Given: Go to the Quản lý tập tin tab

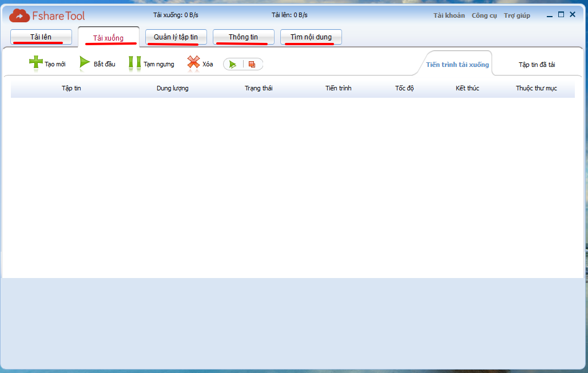Looking at the screenshot, I should pyautogui.click(x=176, y=37).
